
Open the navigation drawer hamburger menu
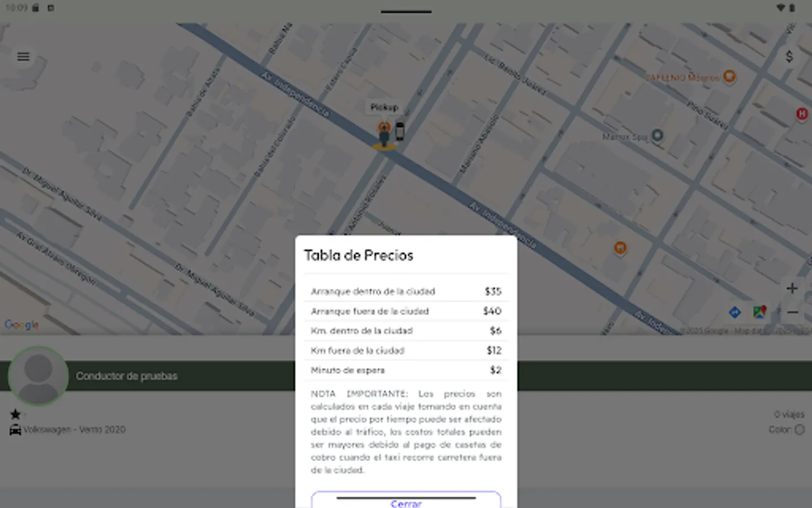(x=23, y=56)
